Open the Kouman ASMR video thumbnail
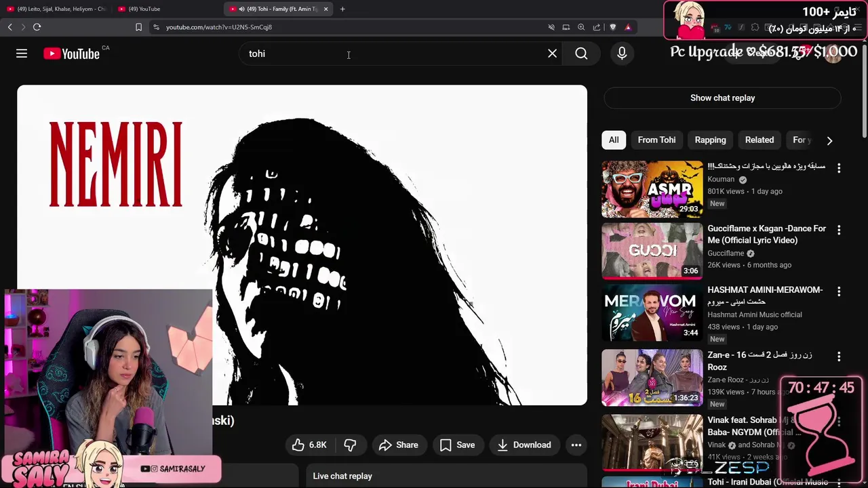 pos(652,189)
